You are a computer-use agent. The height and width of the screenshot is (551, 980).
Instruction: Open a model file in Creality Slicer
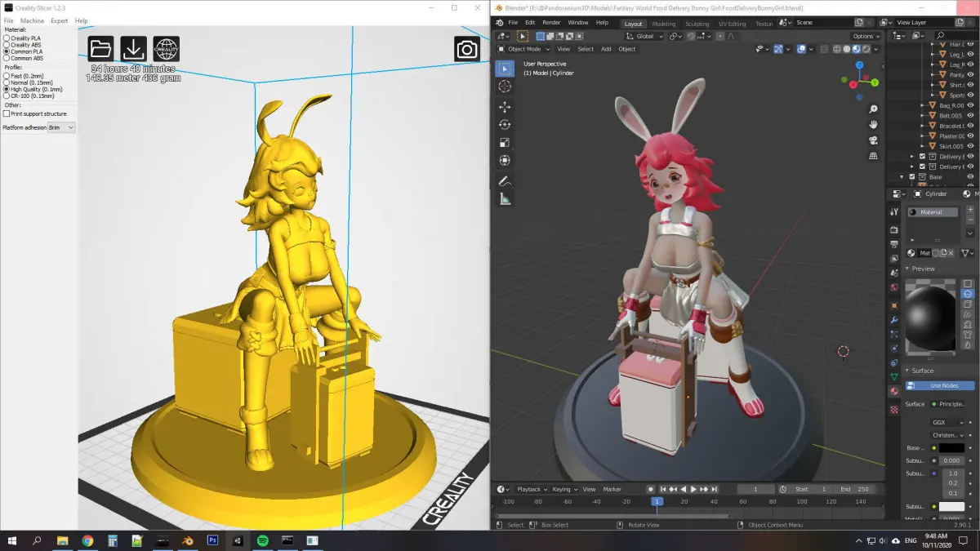(100, 49)
